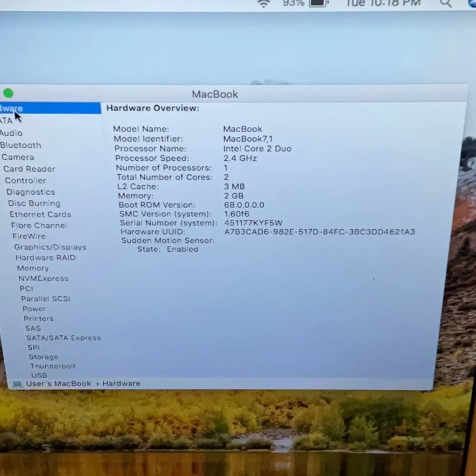Click the Sudden Motion Sensor label
Screen dimensions: 476x476
(x=168, y=240)
